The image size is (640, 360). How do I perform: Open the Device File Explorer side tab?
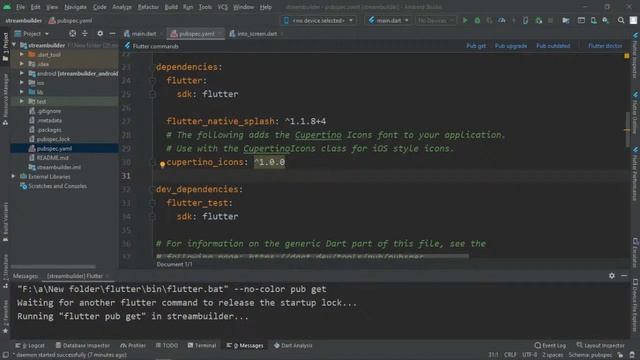(x=635, y=305)
